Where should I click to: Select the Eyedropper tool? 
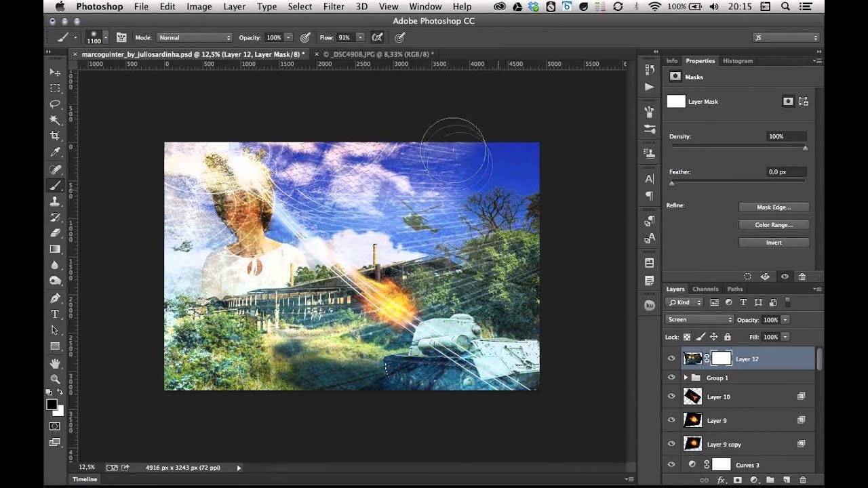pyautogui.click(x=55, y=152)
